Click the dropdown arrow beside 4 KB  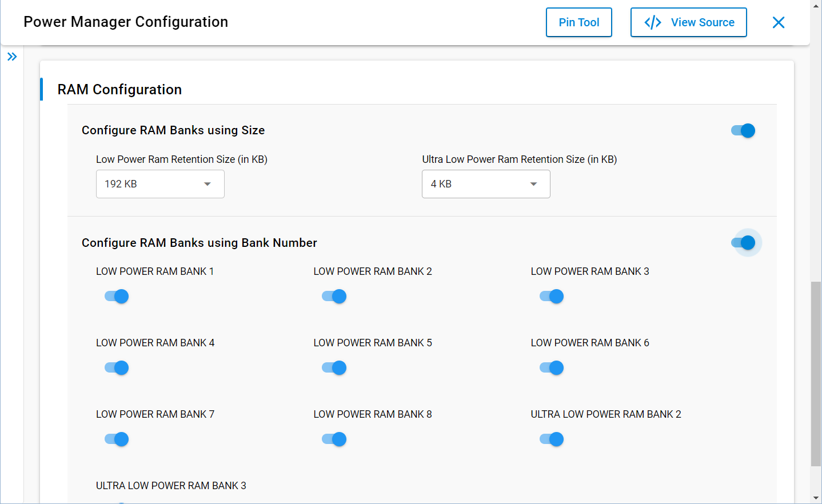point(533,184)
